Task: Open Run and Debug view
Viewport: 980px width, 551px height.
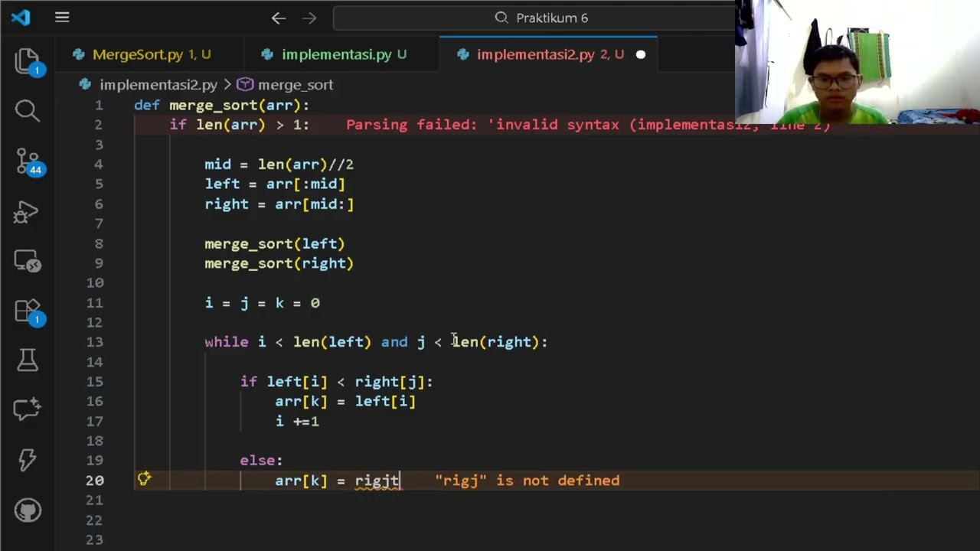Action: (27, 212)
